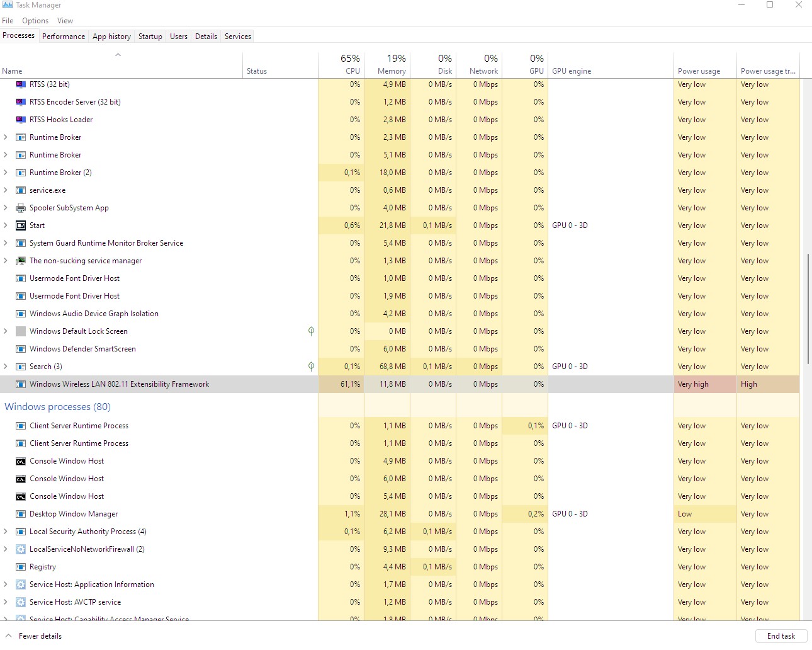Click the Windows Defender SmartScreen icon

point(21,349)
